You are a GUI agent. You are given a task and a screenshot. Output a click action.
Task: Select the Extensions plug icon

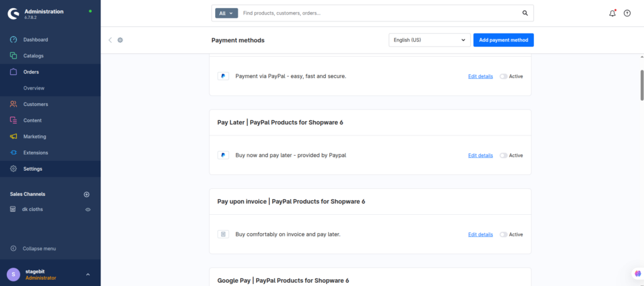pos(14,152)
